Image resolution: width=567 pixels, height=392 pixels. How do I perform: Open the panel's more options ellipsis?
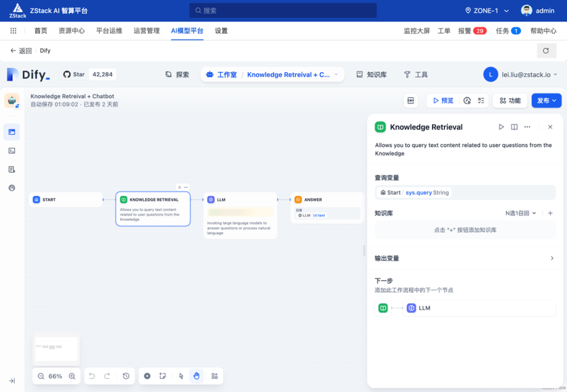point(527,127)
